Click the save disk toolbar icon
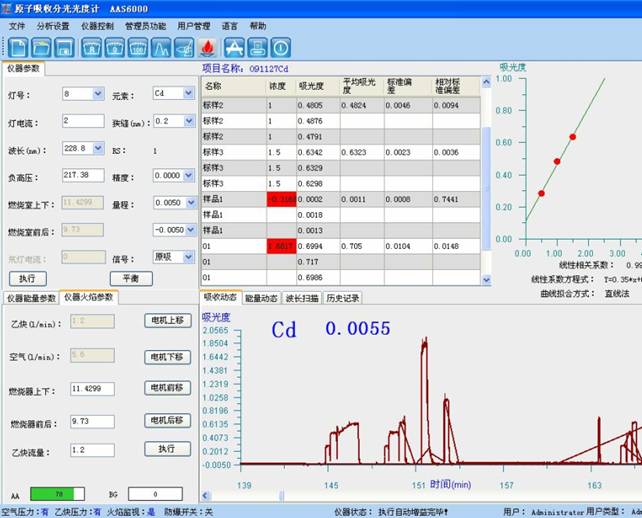Screen dimensions: 642x518 tap(65, 47)
